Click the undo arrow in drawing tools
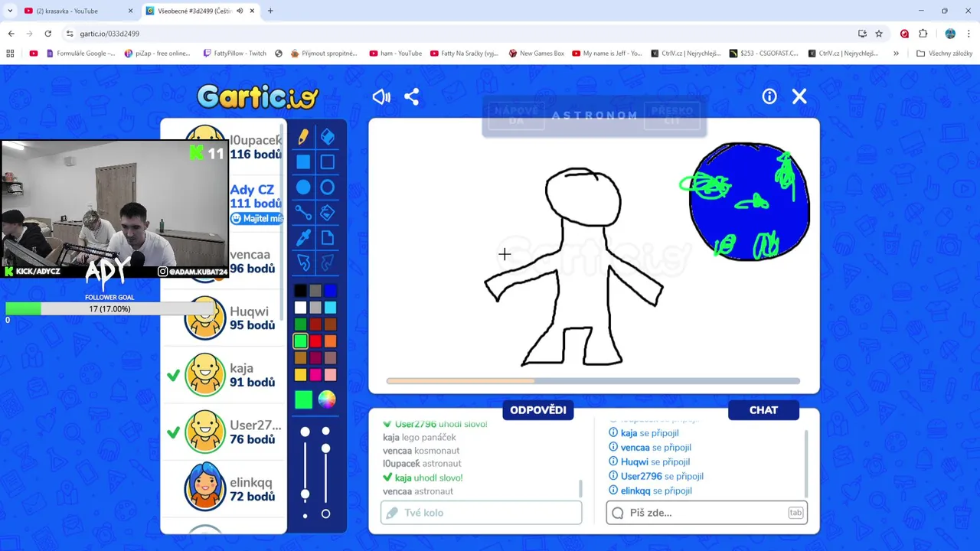Viewport: 980px width, 551px height. pos(303,263)
